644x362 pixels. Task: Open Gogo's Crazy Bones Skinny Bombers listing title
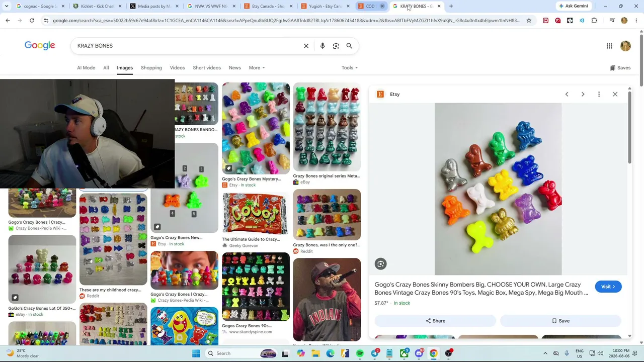coord(481,289)
